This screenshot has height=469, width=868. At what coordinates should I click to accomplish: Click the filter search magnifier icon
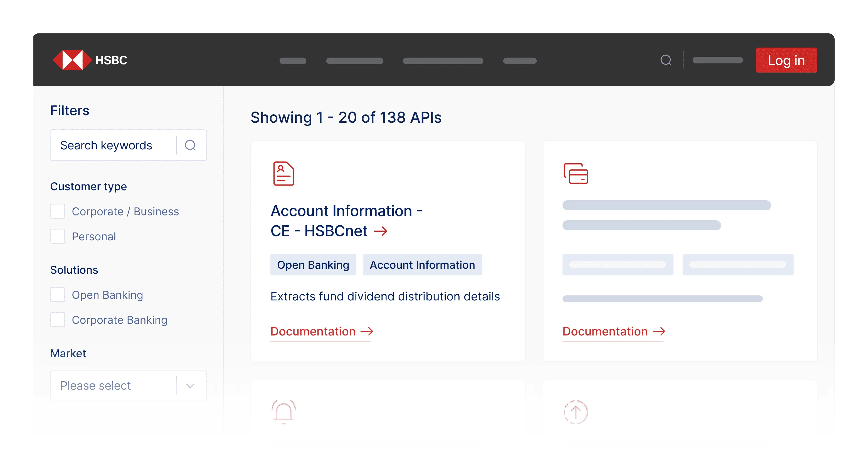tap(190, 145)
